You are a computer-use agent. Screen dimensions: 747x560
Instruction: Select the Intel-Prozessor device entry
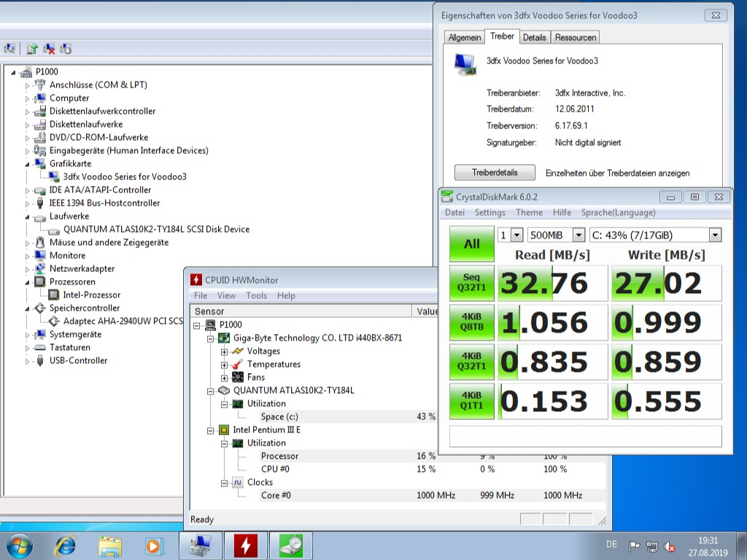click(x=91, y=295)
